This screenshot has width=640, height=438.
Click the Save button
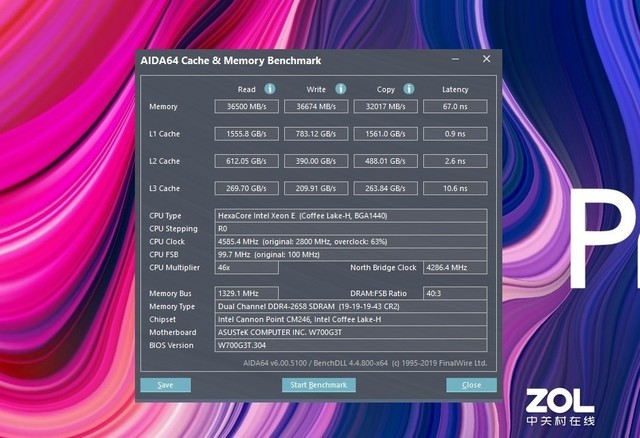[165, 385]
